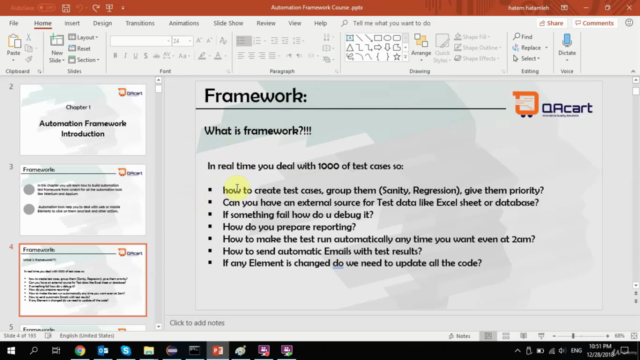Click the Comments button
The width and height of the screenshot is (640, 360).
[x=594, y=23]
